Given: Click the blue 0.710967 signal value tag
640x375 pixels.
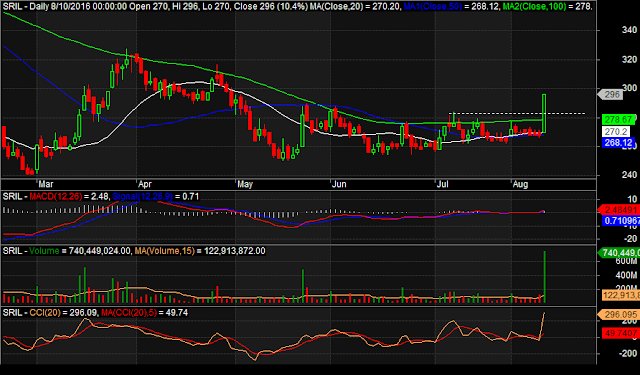Looking at the screenshot, I should pyautogui.click(x=621, y=221).
